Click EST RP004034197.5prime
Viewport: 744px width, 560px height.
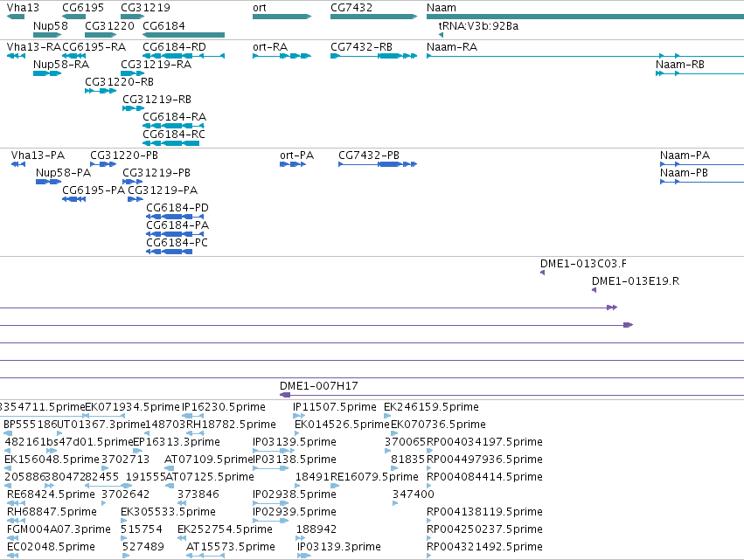[x=484, y=442]
